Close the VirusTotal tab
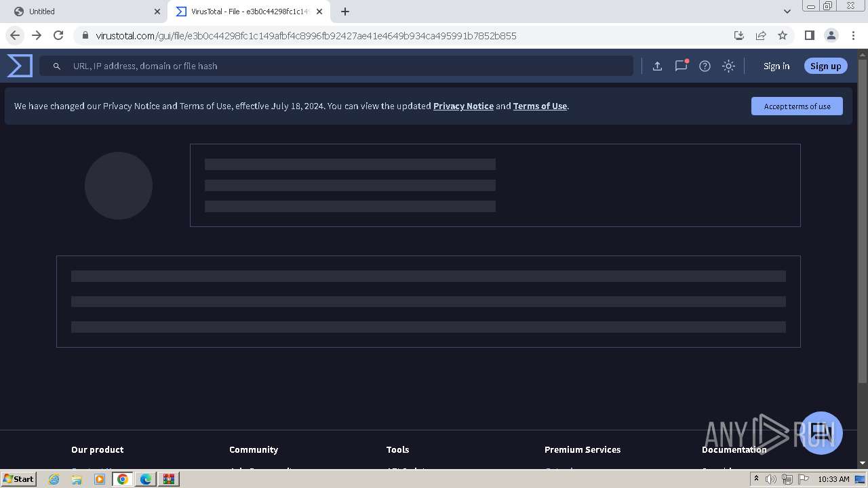The image size is (868, 488). (319, 12)
